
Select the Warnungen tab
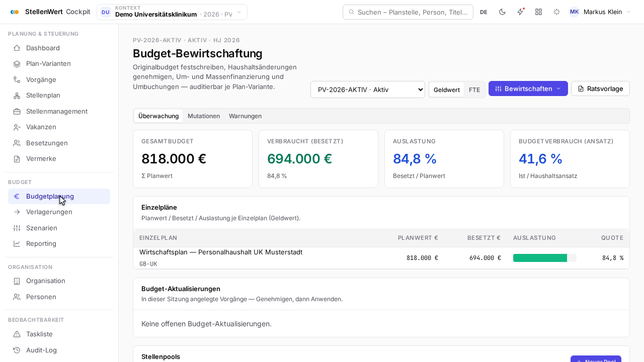pyautogui.click(x=245, y=116)
